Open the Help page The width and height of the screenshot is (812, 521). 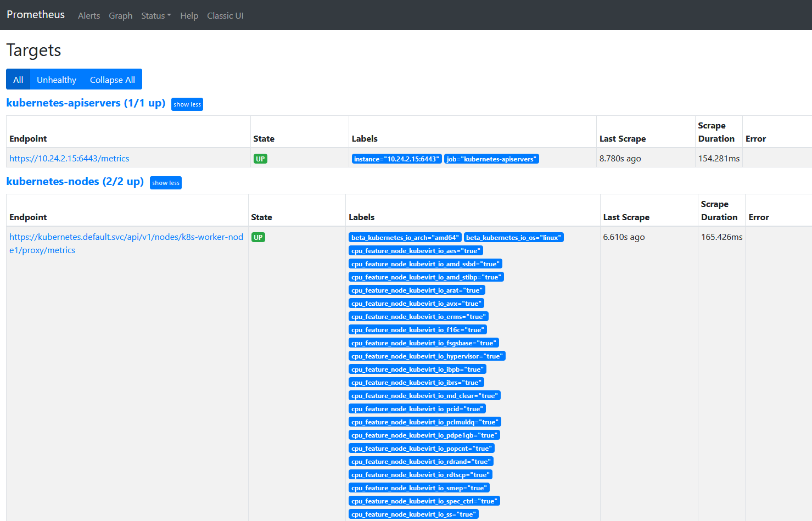click(x=189, y=15)
